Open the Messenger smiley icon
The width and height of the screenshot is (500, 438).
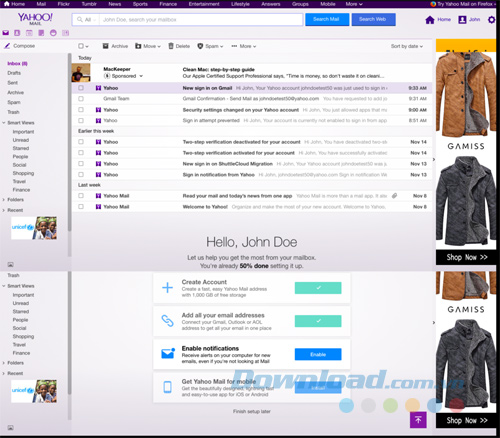click(x=53, y=33)
